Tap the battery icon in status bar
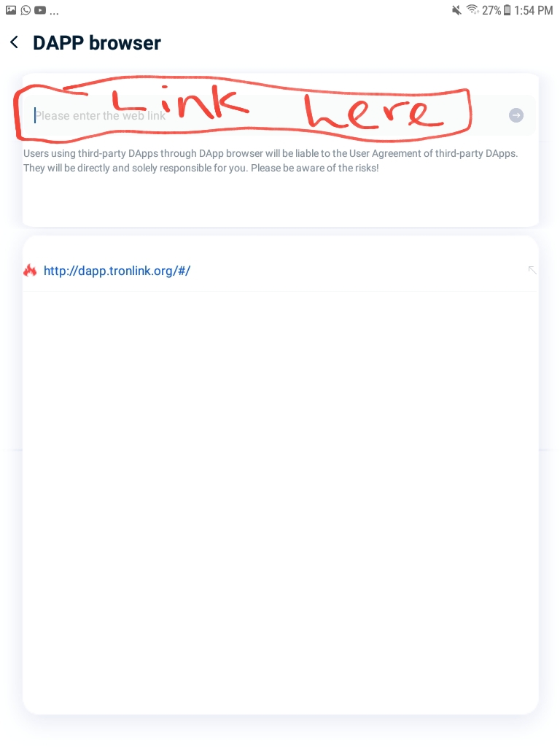The width and height of the screenshot is (560, 747). tap(507, 10)
